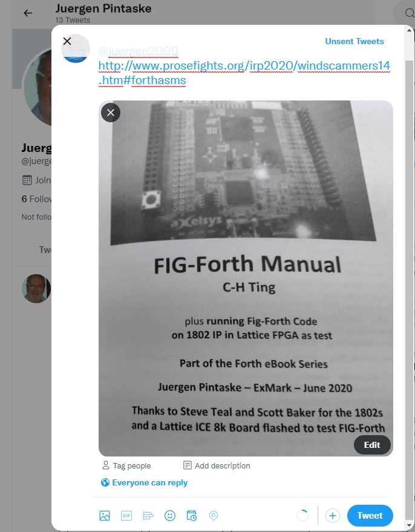Image resolution: width=415 pixels, height=532 pixels.
Task: Open the GIF picker
Action: tap(126, 516)
